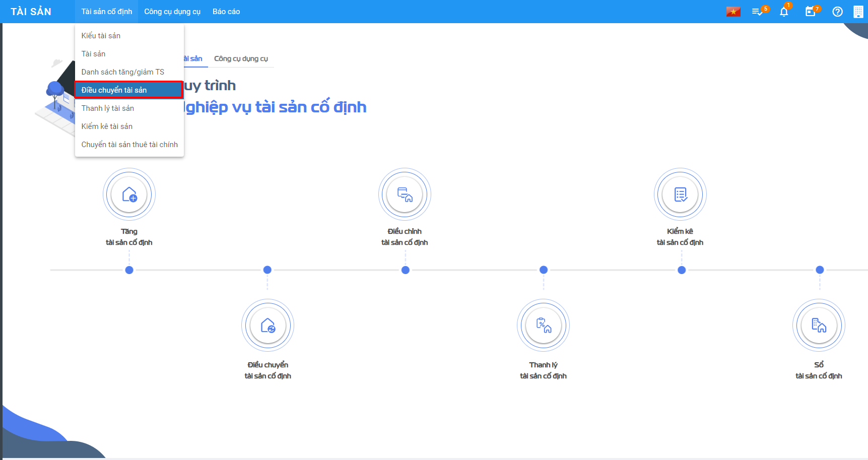Click the Tăng tài sản cố định icon

[129, 194]
